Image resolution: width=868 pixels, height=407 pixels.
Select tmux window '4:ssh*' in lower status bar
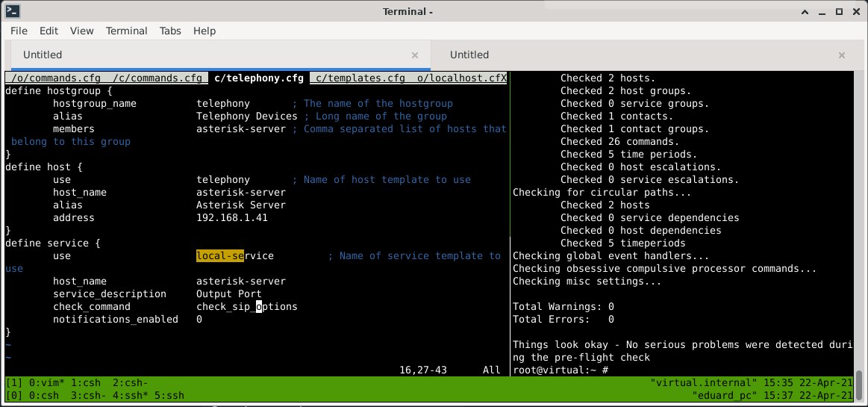click(131, 395)
